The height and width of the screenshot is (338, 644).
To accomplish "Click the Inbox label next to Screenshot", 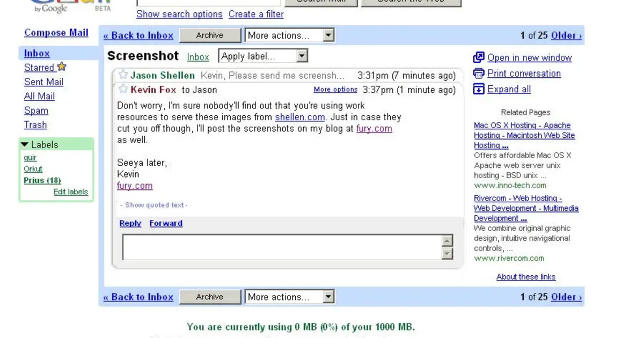I will click(198, 57).
